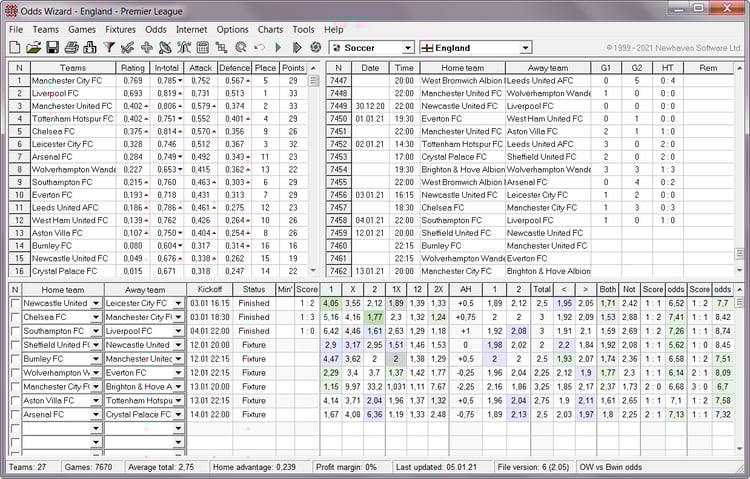750x479 pixels.
Task: Click the AH column header
Action: (x=465, y=290)
